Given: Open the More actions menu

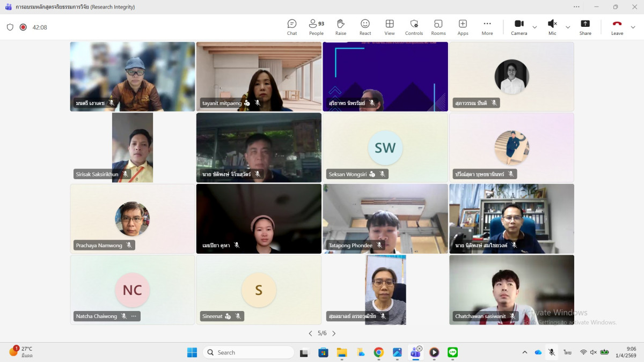Looking at the screenshot, I should (x=487, y=27).
